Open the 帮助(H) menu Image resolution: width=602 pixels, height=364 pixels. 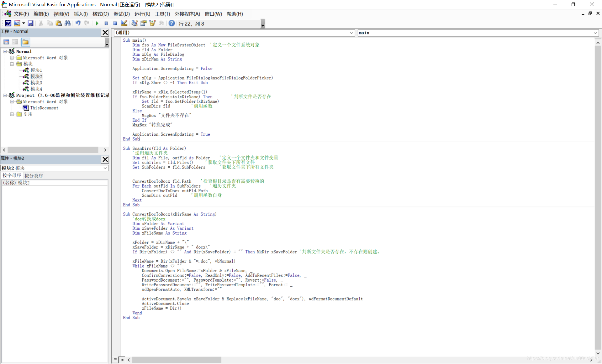point(235,14)
